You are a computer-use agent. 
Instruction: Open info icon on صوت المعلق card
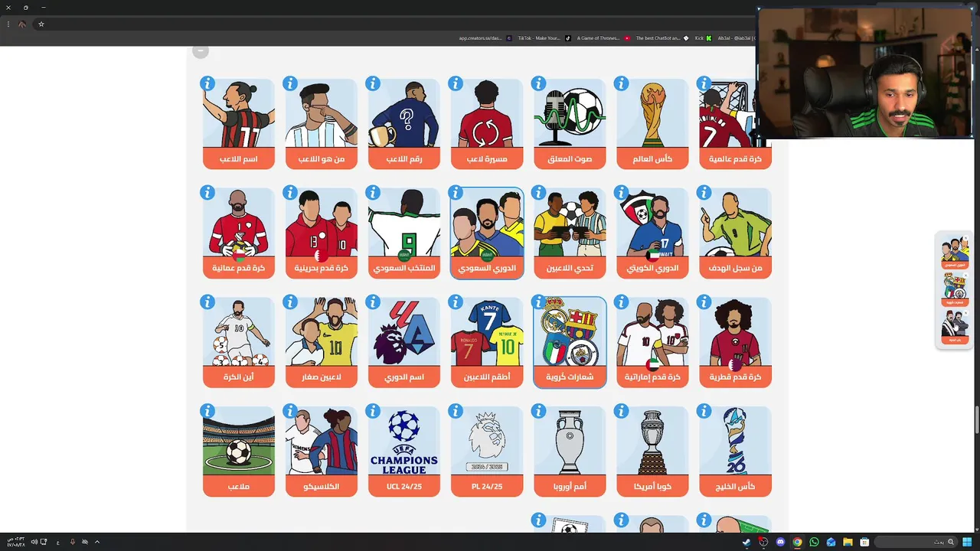pyautogui.click(x=538, y=83)
